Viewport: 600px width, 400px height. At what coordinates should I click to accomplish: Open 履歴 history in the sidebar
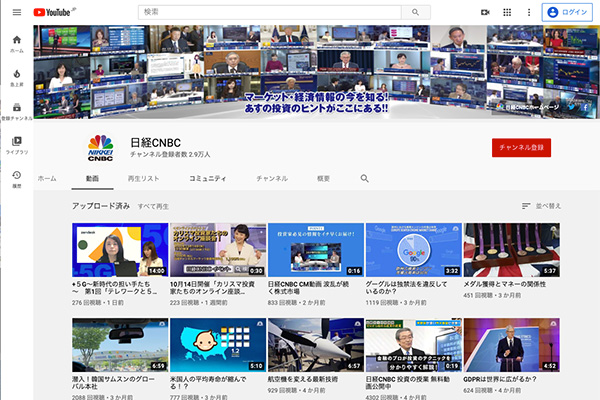(x=16, y=179)
